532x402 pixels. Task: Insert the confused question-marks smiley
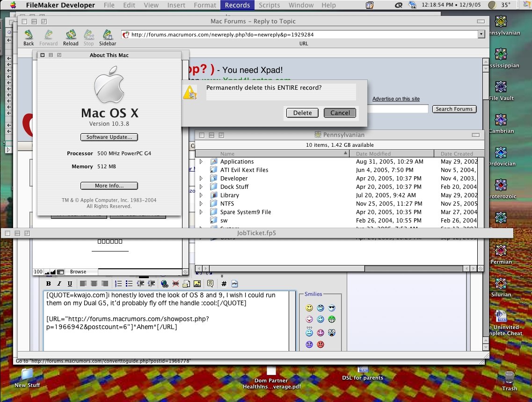pos(309,332)
